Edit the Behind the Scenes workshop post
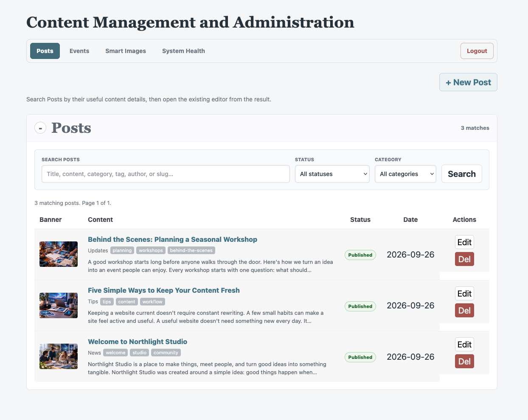Image resolution: width=528 pixels, height=420 pixels. (x=464, y=242)
